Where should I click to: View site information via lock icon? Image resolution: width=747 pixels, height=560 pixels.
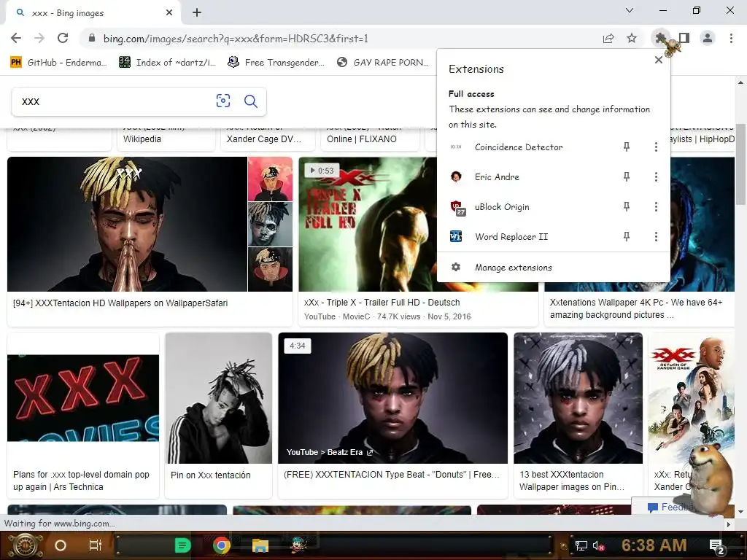click(x=92, y=38)
